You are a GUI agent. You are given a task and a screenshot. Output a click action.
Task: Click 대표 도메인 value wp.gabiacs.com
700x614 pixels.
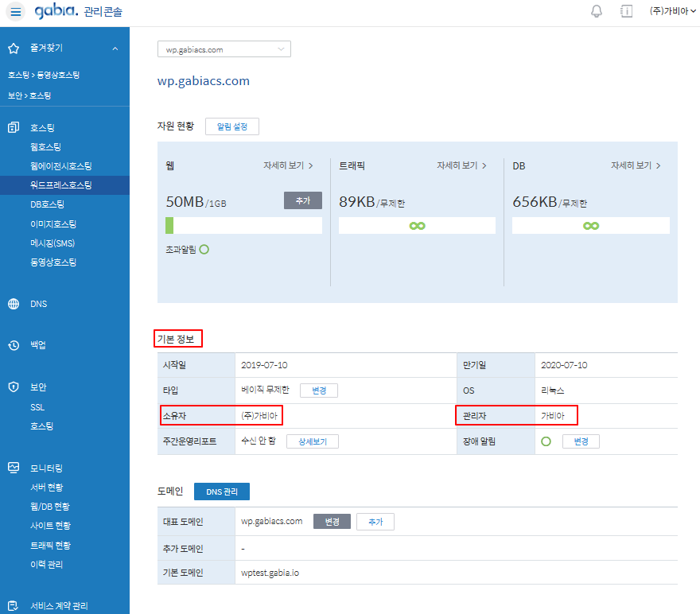click(272, 521)
